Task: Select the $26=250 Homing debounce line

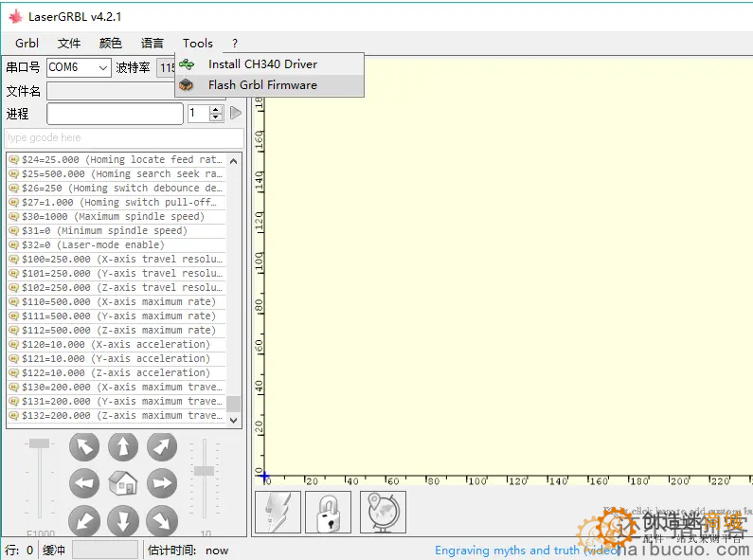Action: pos(117,188)
